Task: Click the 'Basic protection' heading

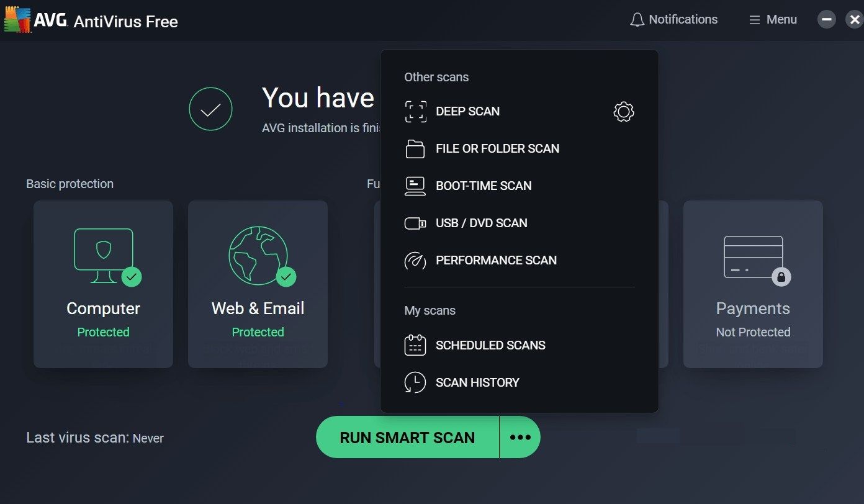Action: [x=70, y=184]
